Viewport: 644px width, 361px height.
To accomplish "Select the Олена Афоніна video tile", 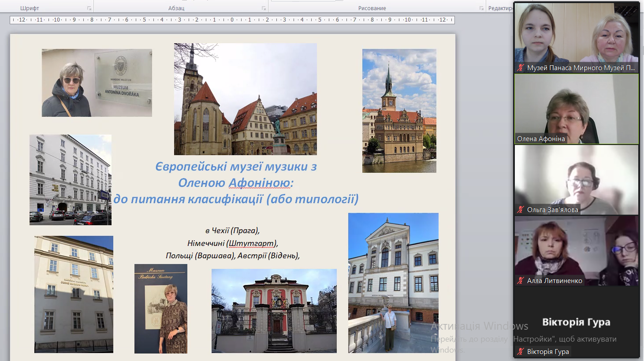I will tap(576, 108).
